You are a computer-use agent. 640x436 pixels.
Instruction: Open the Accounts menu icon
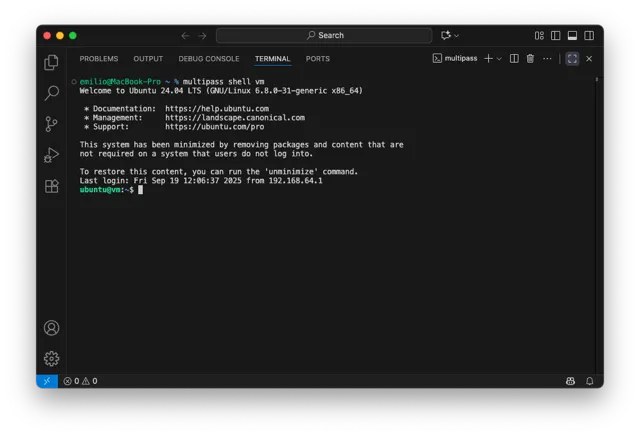51,328
